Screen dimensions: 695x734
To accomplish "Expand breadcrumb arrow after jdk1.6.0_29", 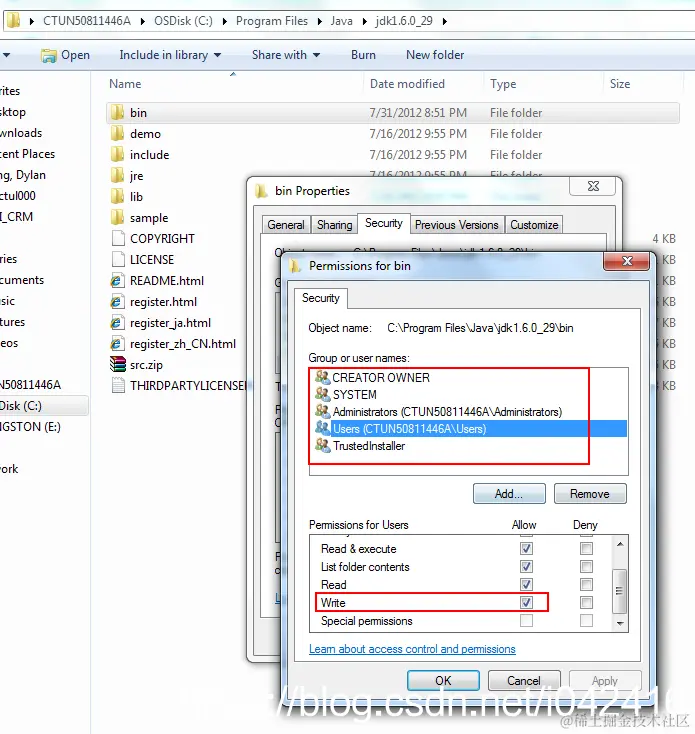I will tap(444, 22).
